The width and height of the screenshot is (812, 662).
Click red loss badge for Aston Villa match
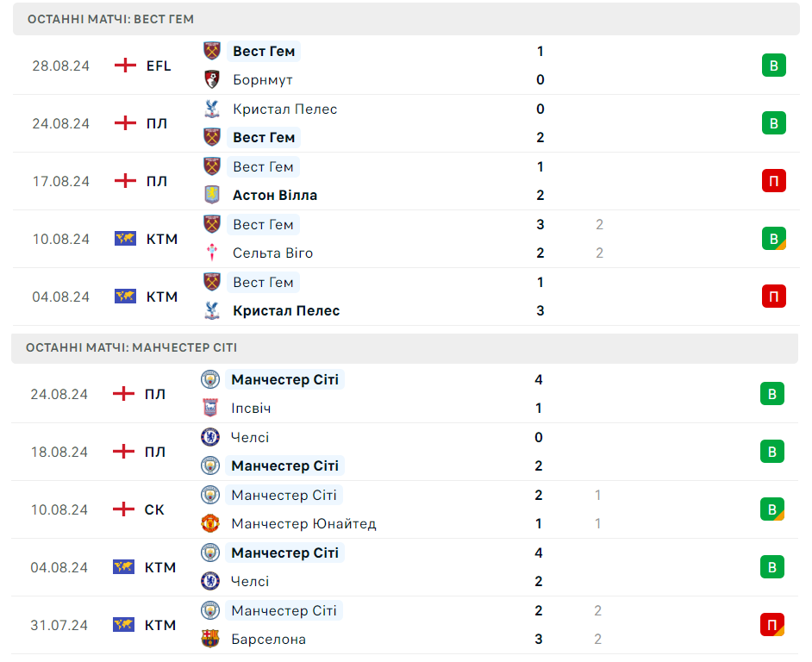click(x=773, y=181)
